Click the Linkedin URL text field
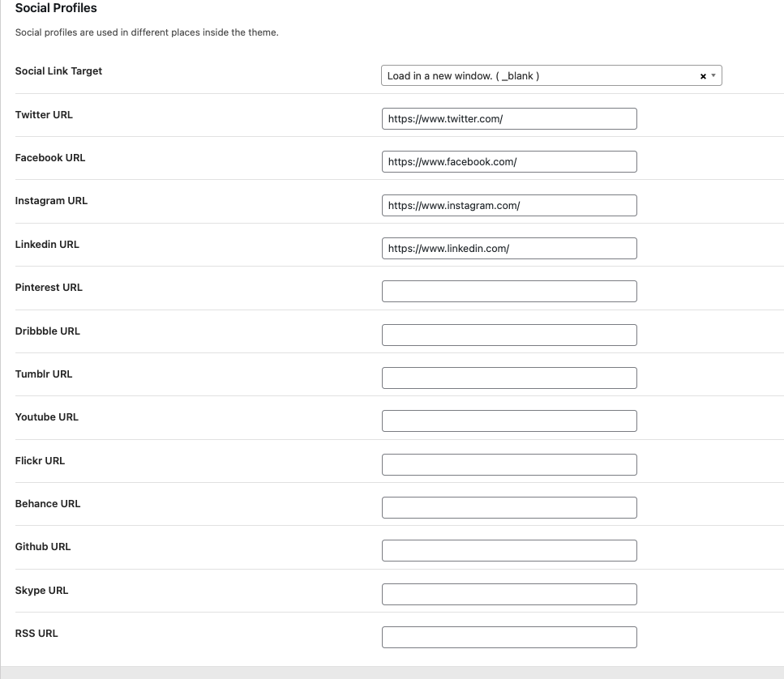This screenshot has height=679, width=784. tap(509, 249)
